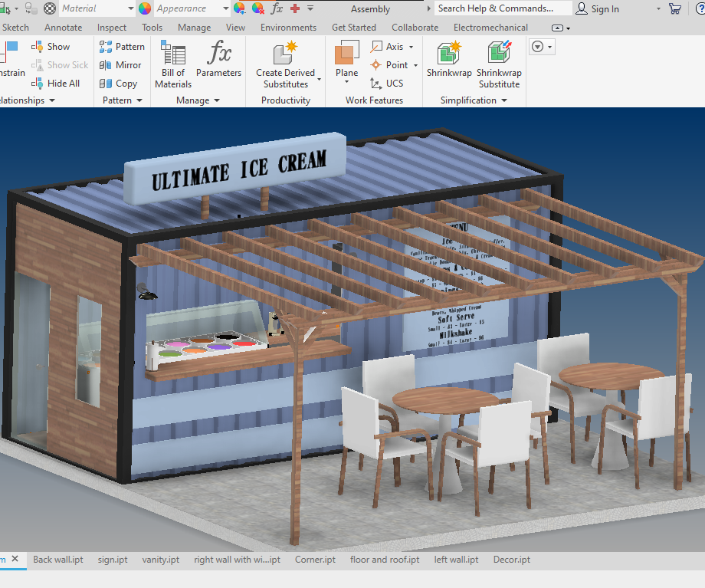
Task: Select the Plane work feature tool
Action: [346, 59]
